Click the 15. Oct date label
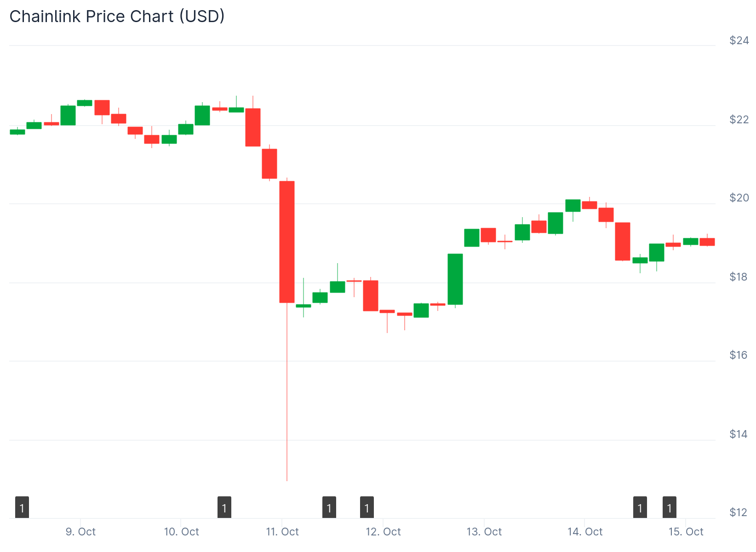The image size is (756, 552). coord(686,532)
